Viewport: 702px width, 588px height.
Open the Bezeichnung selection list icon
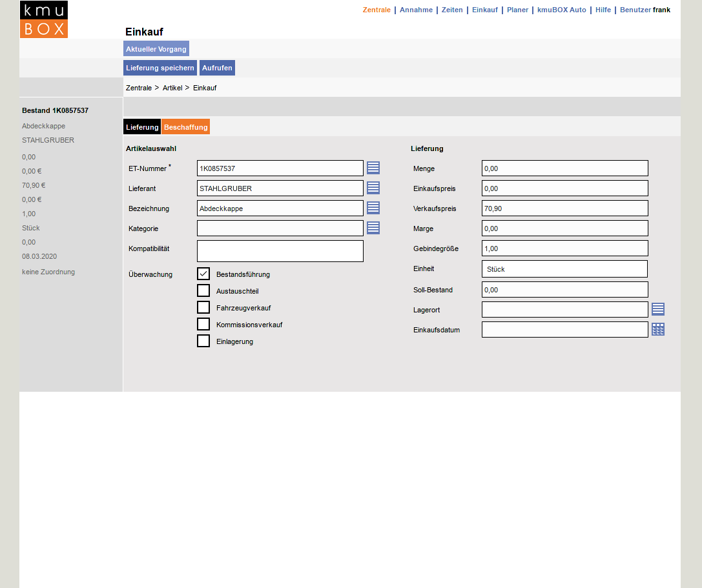click(x=373, y=208)
